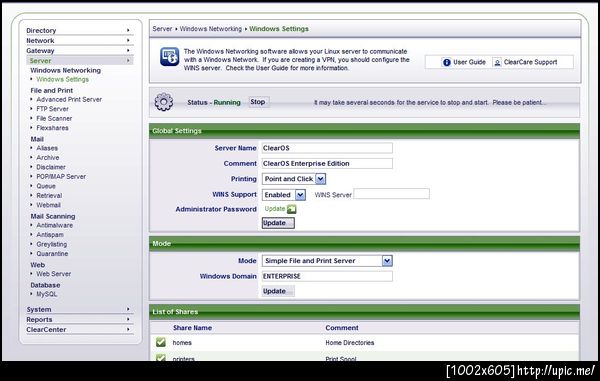Open Greylisting settings

[x=52, y=244]
